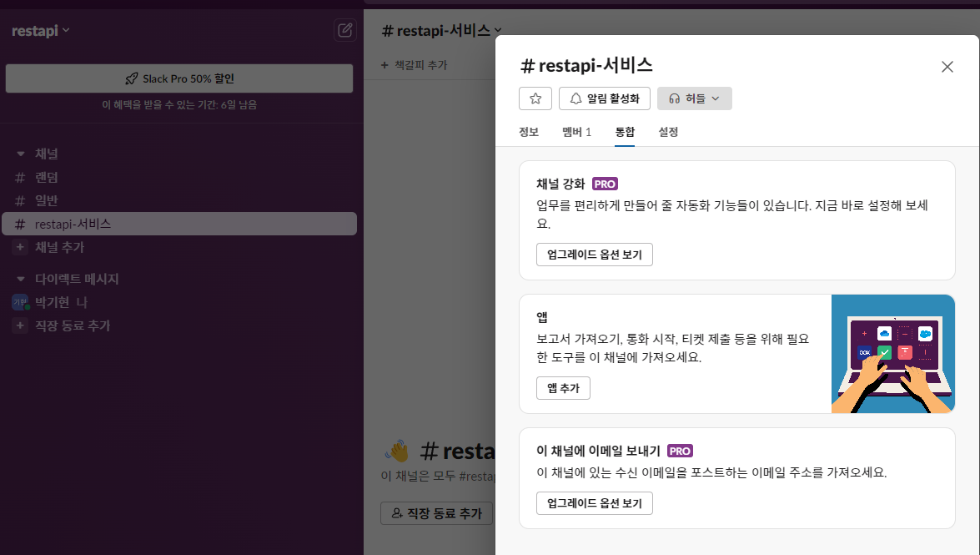Open the 설정 tab
This screenshot has height=555, width=980.
668,132
